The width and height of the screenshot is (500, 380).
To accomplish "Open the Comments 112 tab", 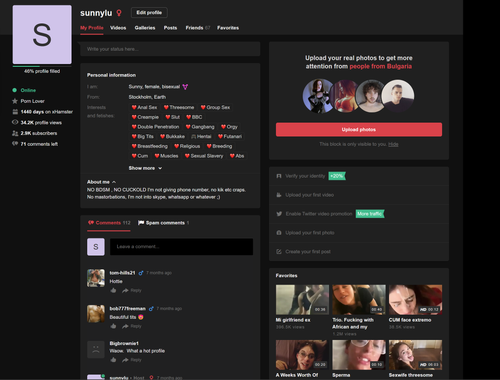I will [109, 223].
